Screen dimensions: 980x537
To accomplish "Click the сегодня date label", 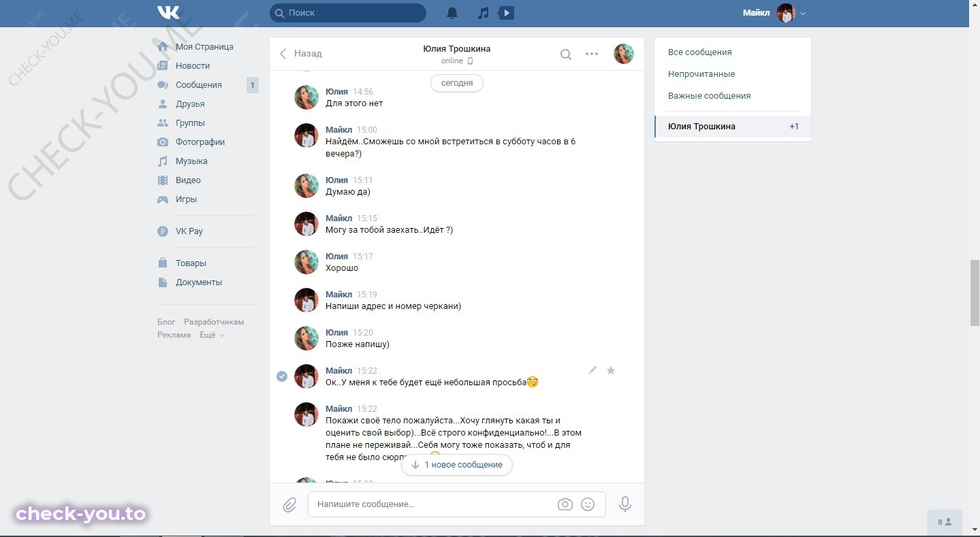I will [457, 83].
